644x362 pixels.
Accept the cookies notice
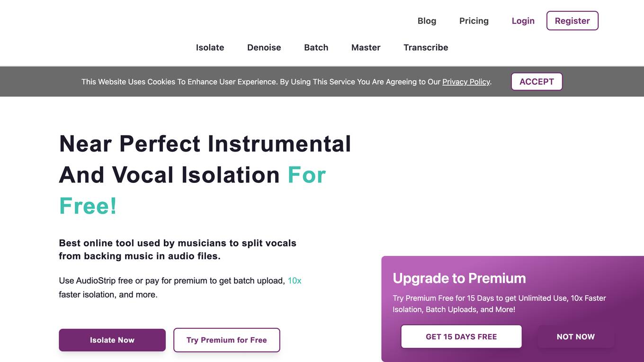[x=537, y=81]
